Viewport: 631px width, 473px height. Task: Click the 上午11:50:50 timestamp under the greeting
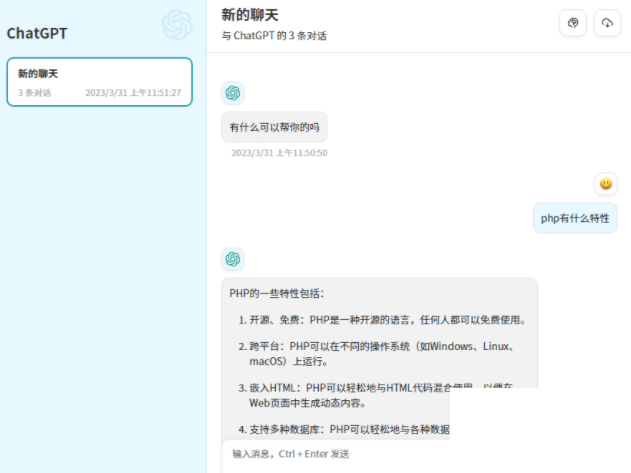coord(279,153)
